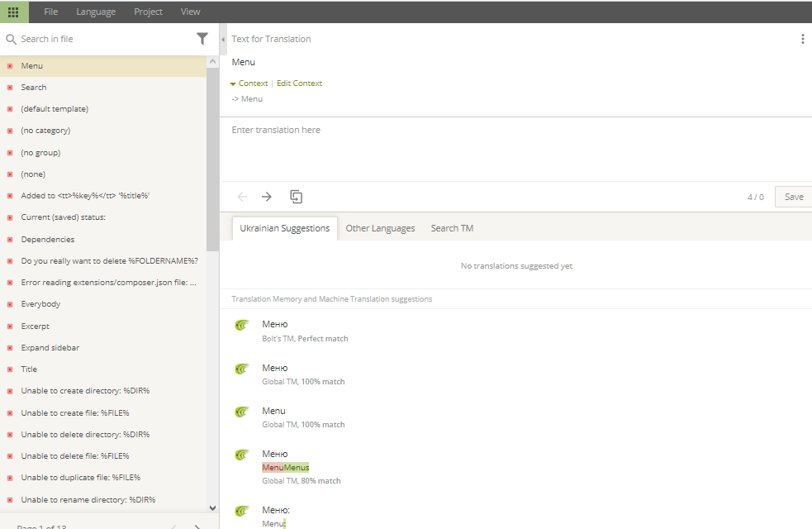Collapse the string list sidebar arrow
Viewport: 812px width, 529px height.
(223, 39)
